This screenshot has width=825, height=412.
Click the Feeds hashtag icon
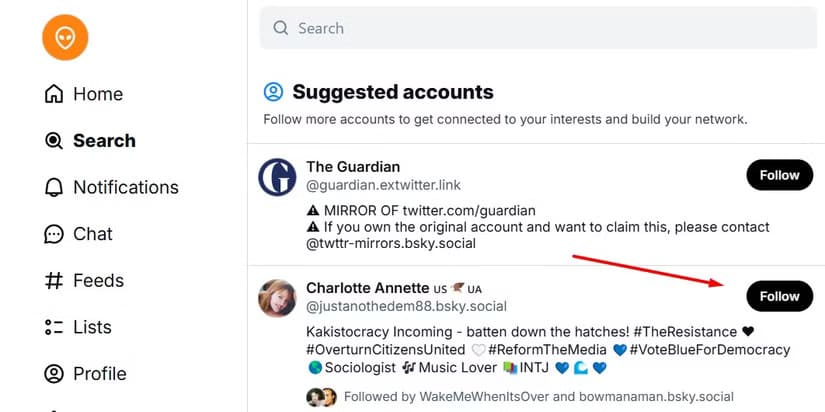click(54, 280)
